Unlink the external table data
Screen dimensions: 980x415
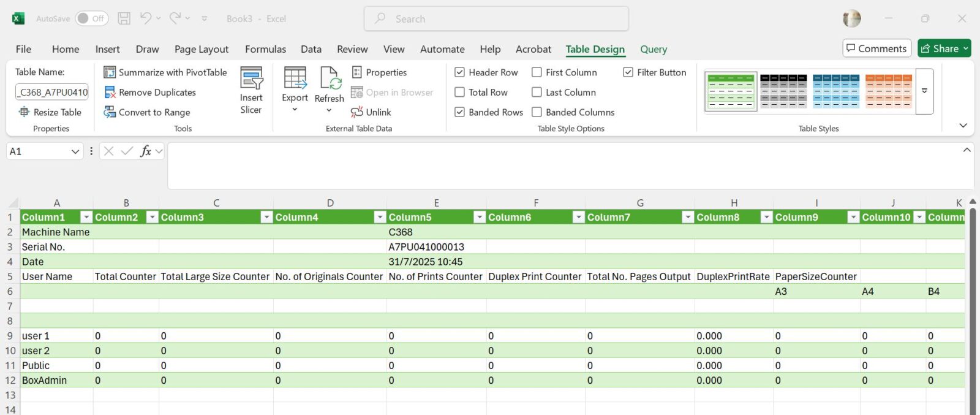[371, 112]
